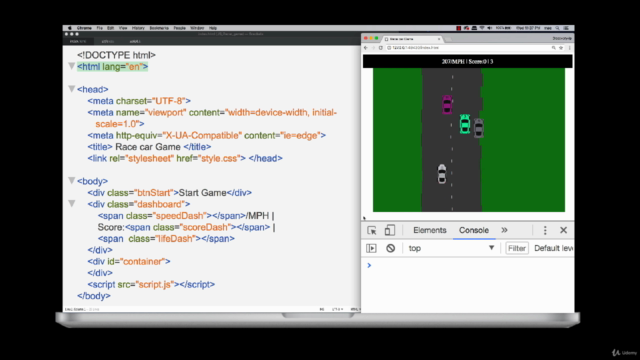Viewport: 640px width, 360px height.
Task: Click the title Race car Game line
Action: [x=149, y=147]
